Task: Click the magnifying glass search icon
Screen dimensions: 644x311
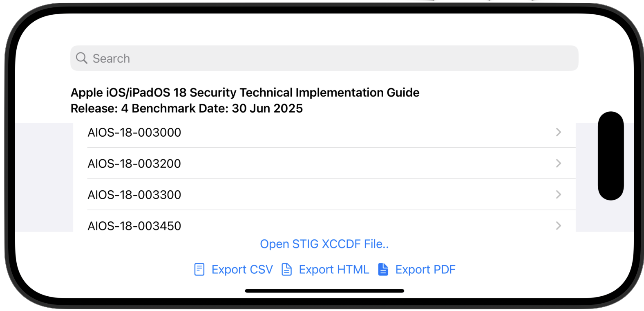Action: [82, 58]
